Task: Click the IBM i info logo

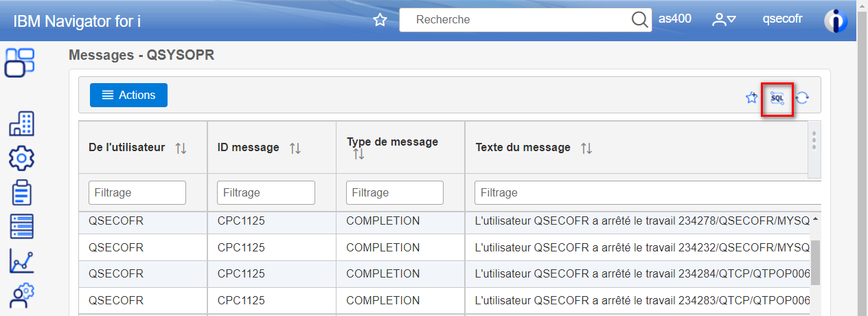Action: [836, 21]
